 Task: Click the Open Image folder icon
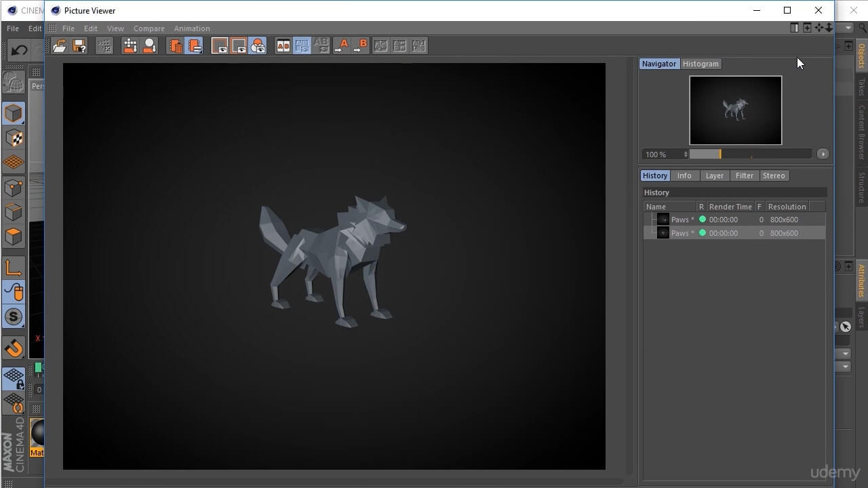(x=60, y=45)
